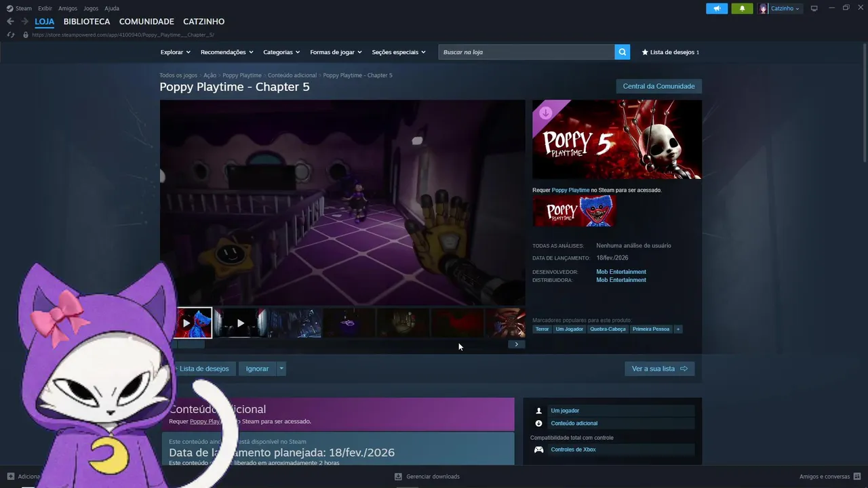Click the store URL address bar
This screenshot has width=868, height=488.
click(x=123, y=35)
